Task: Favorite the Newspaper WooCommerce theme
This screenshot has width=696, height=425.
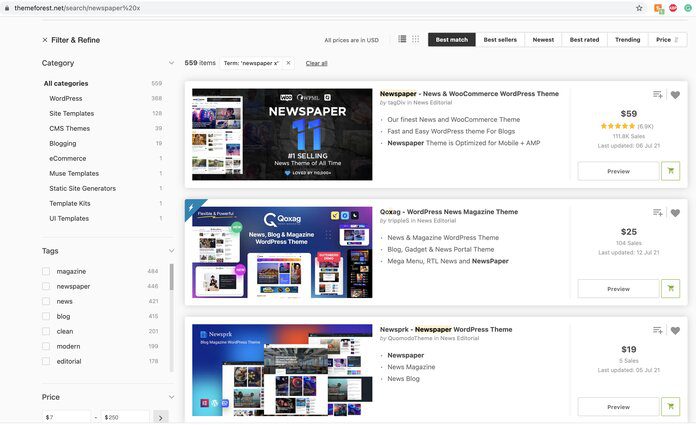Action: point(675,95)
